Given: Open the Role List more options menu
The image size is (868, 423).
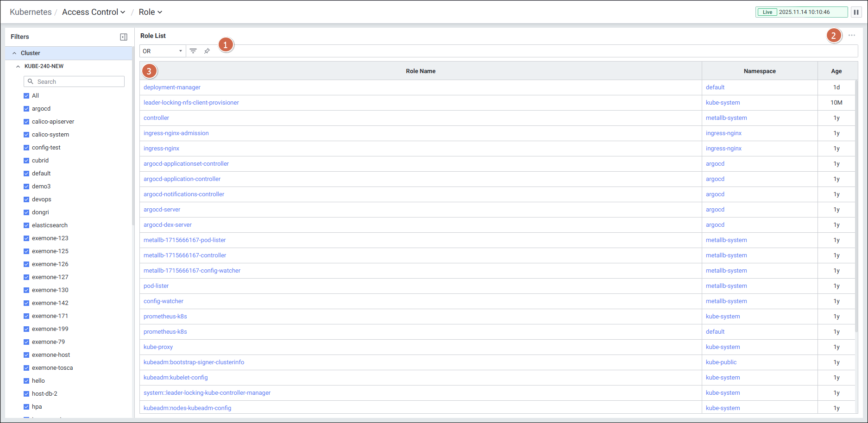Looking at the screenshot, I should 851,36.
